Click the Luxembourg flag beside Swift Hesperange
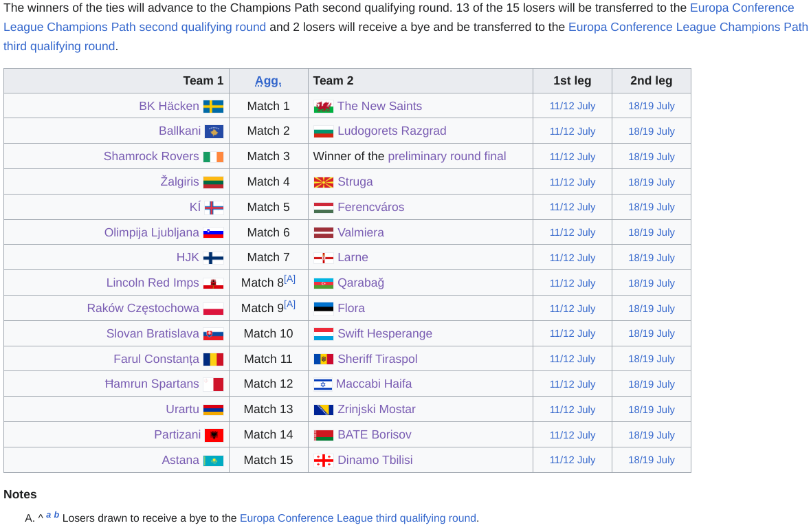The height and width of the screenshot is (532, 811). pyautogui.click(x=324, y=334)
